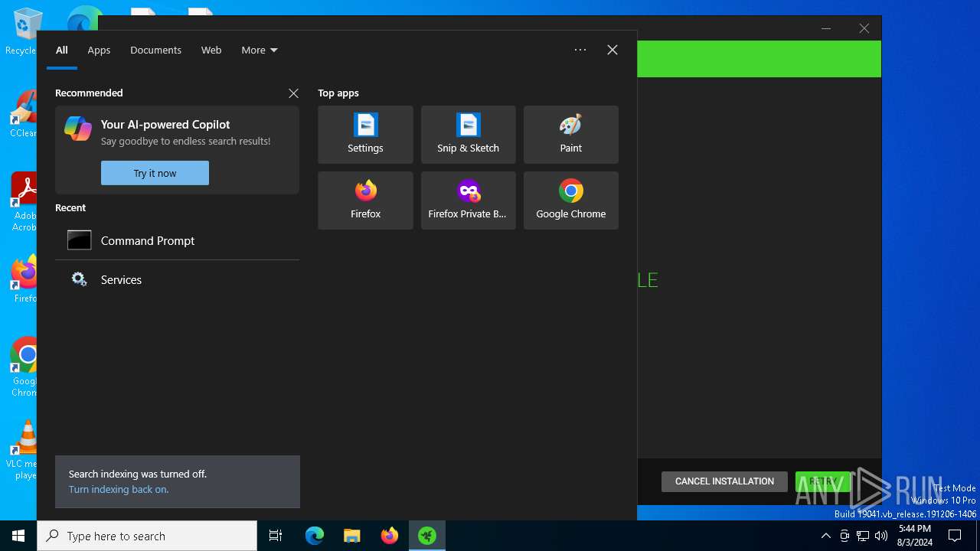Expand the More filter dropdown

260,50
